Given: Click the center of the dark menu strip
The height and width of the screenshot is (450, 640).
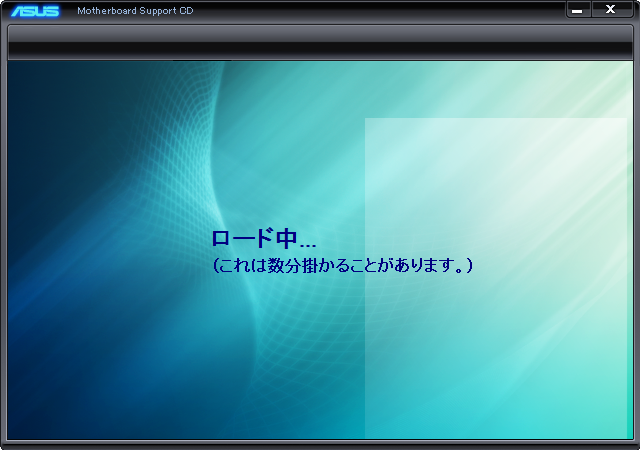Looking at the screenshot, I should [320, 48].
